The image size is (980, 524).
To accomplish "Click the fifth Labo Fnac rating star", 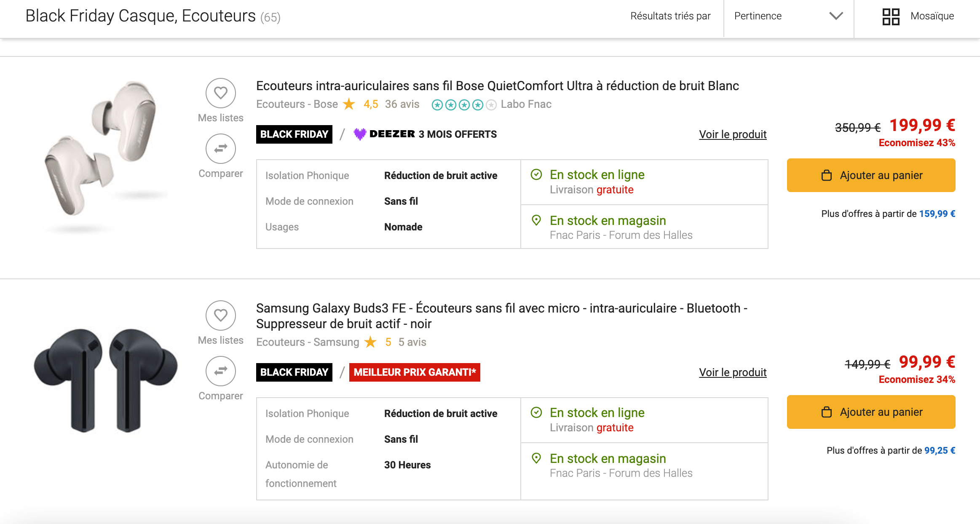I will [x=491, y=104].
